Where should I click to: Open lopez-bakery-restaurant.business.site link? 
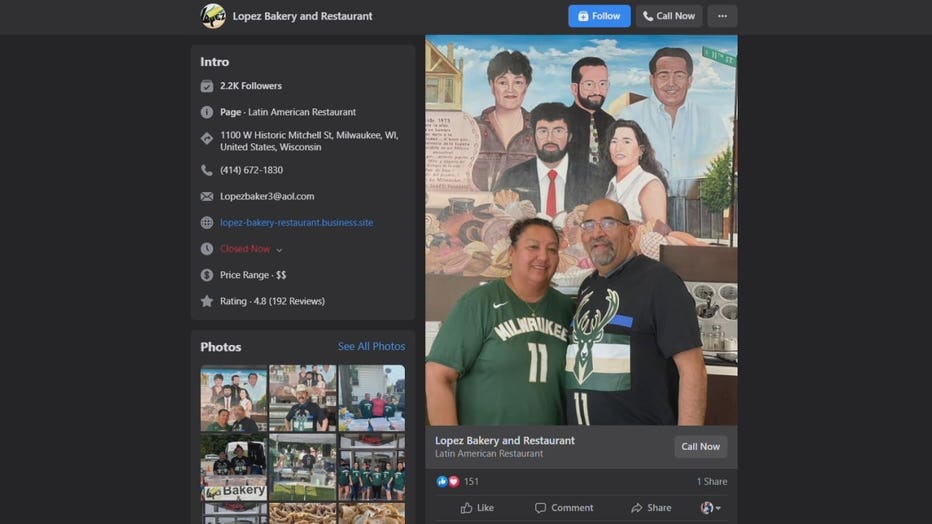point(297,222)
